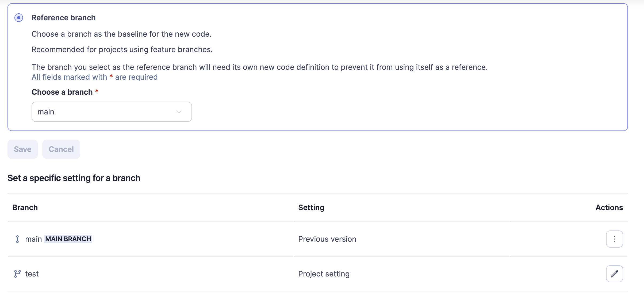644x300 pixels.
Task: Click the Project setting text for test
Action: click(x=324, y=274)
